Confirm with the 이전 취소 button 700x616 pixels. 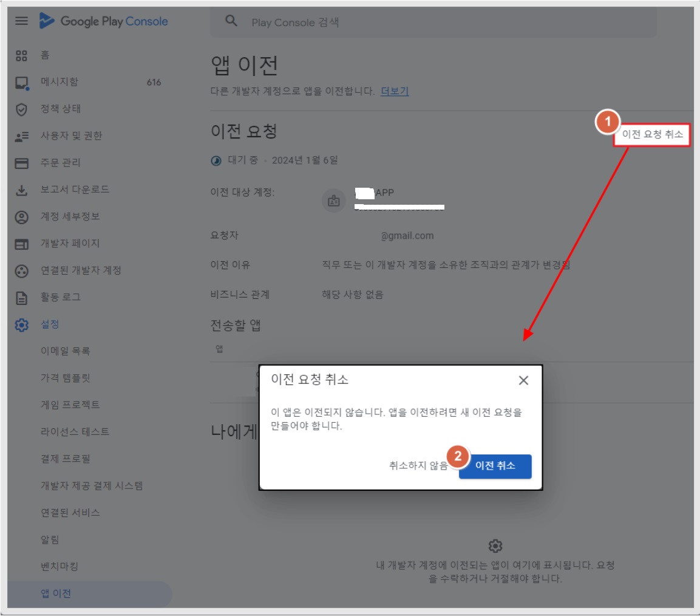(x=495, y=466)
